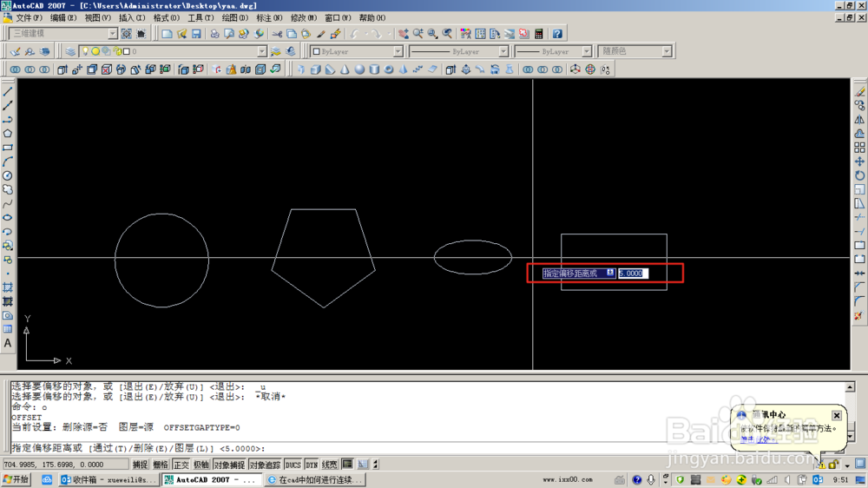Select the Torus solid tool
The image size is (868, 488).
(389, 69)
